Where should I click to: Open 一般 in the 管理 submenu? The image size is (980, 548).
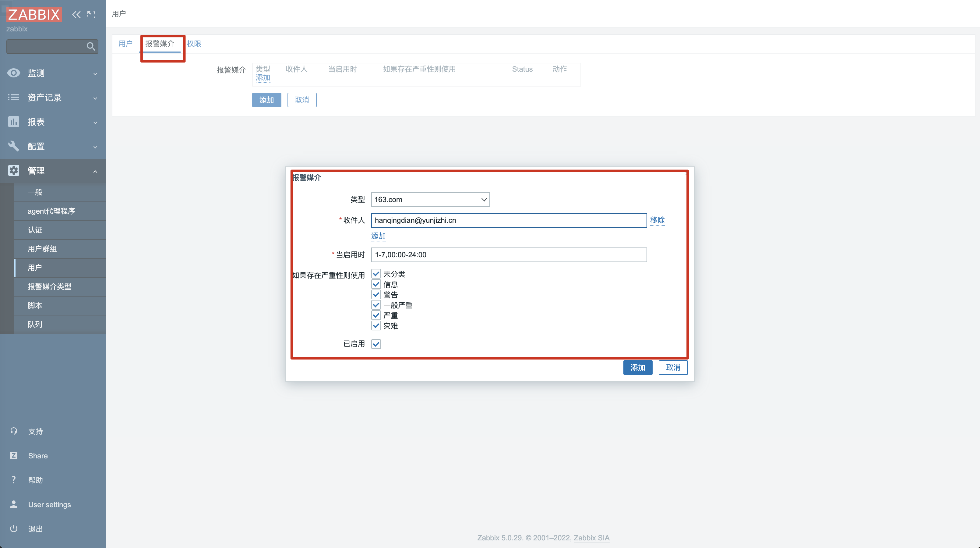(60, 192)
